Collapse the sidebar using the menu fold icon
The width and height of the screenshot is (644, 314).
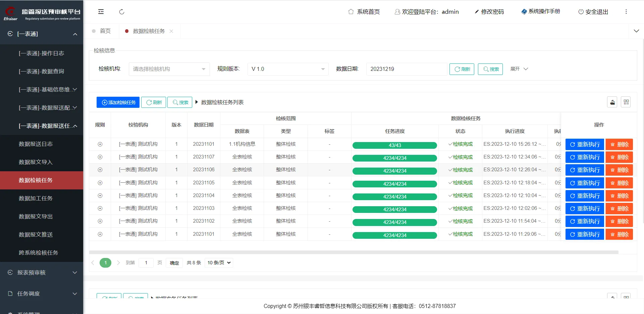(101, 12)
